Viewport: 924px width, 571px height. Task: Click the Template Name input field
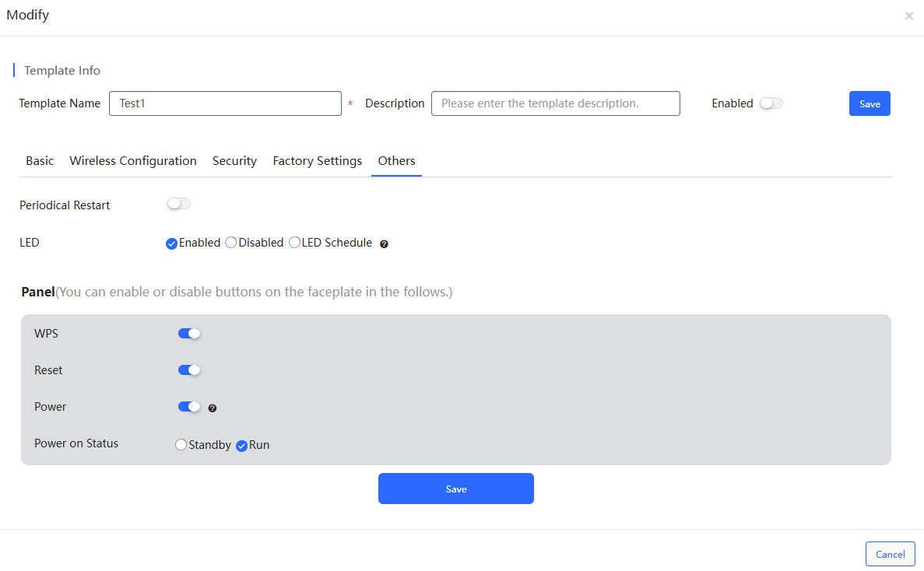pyautogui.click(x=225, y=103)
